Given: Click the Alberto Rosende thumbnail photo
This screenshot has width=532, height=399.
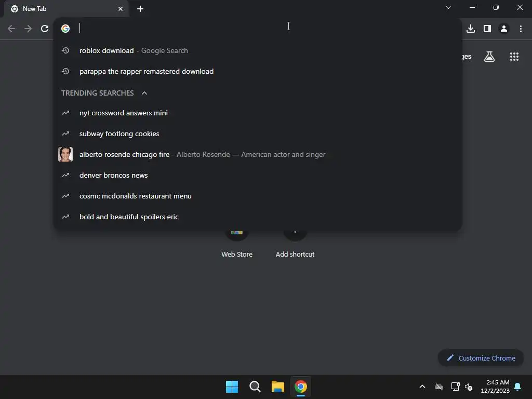Looking at the screenshot, I should click(65, 154).
